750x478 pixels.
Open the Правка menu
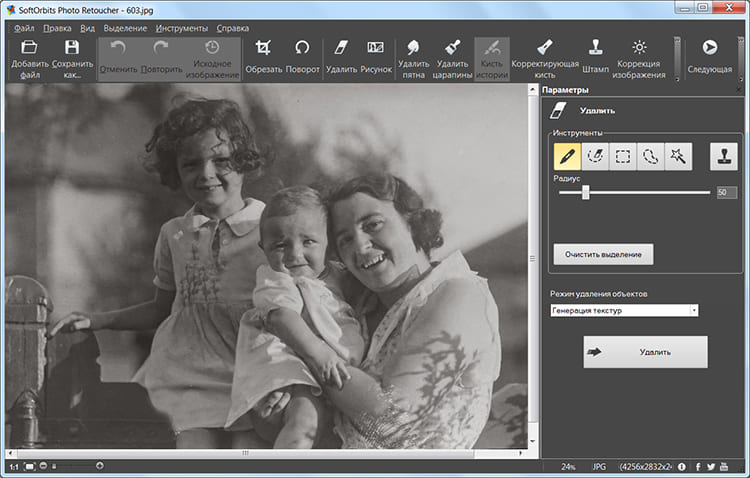point(57,28)
